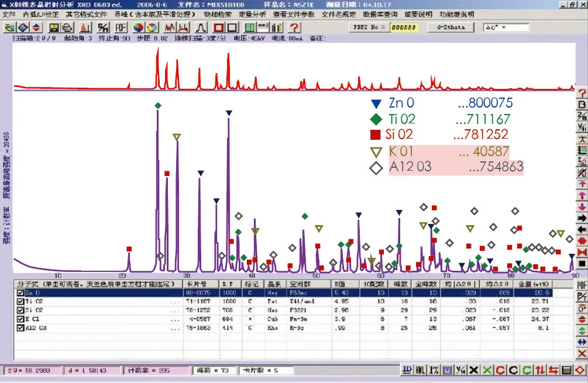Click the printer icon in top toolbar

tap(67, 27)
